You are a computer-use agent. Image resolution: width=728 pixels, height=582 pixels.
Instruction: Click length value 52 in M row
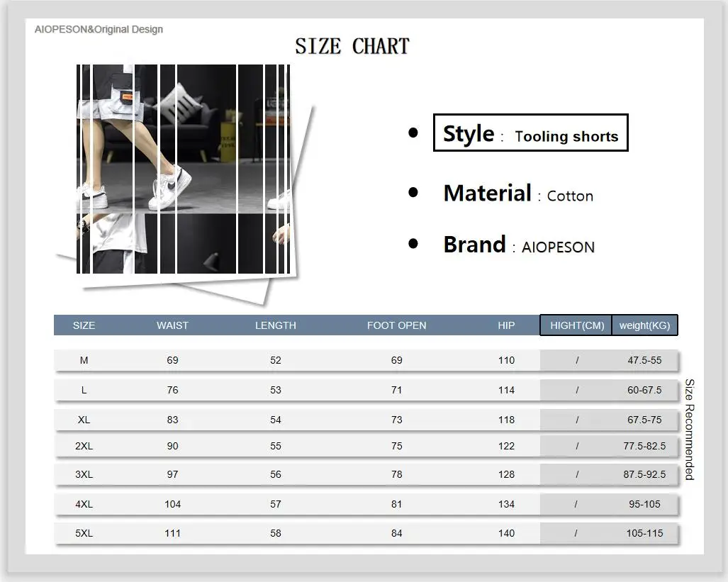[276, 360]
